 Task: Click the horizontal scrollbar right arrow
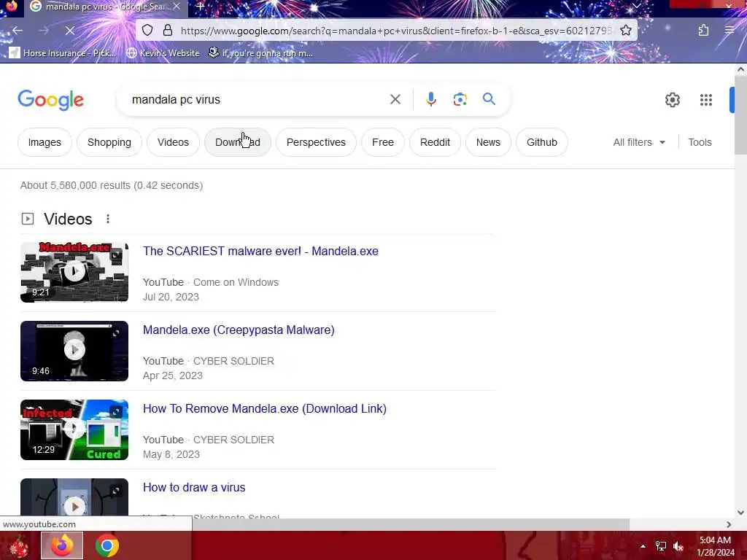click(729, 524)
